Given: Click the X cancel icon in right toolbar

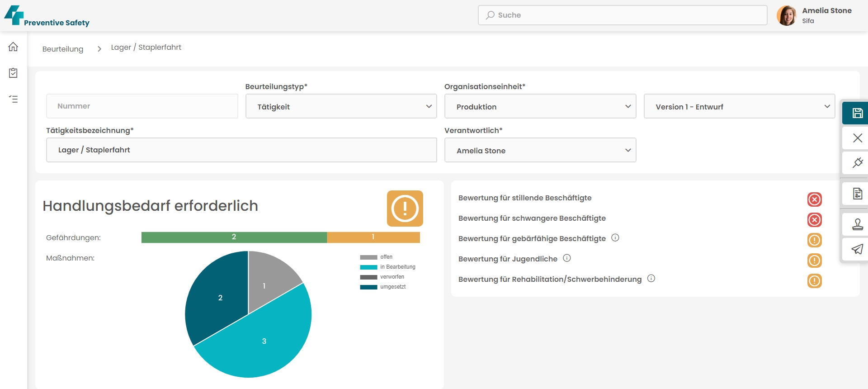Looking at the screenshot, I should (857, 138).
